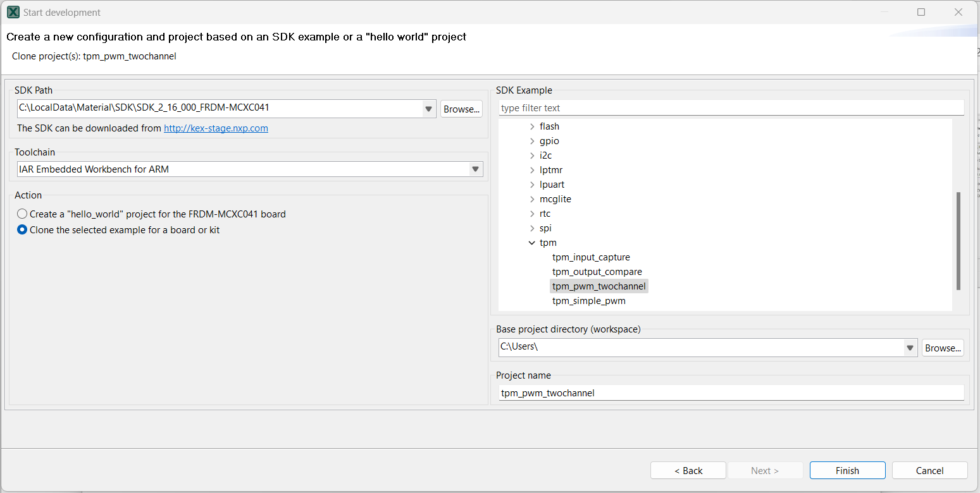The width and height of the screenshot is (980, 493).
Task: Expand the flash example folder
Action: coord(531,126)
